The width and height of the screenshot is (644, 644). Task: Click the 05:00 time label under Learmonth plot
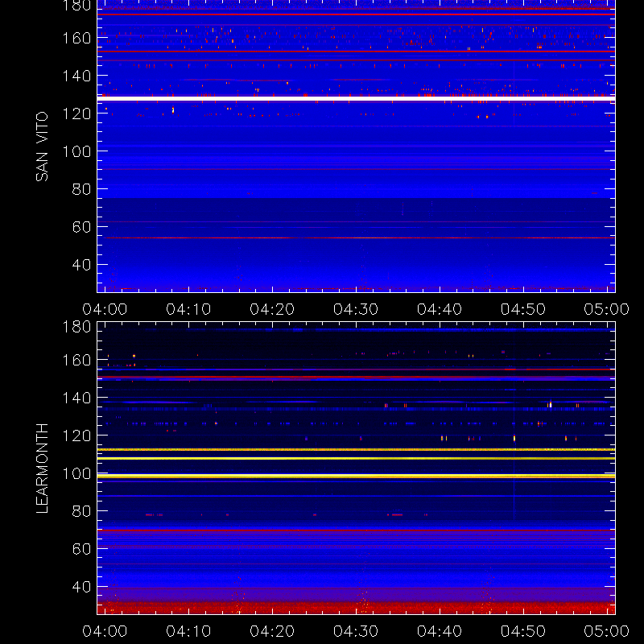pos(607,631)
